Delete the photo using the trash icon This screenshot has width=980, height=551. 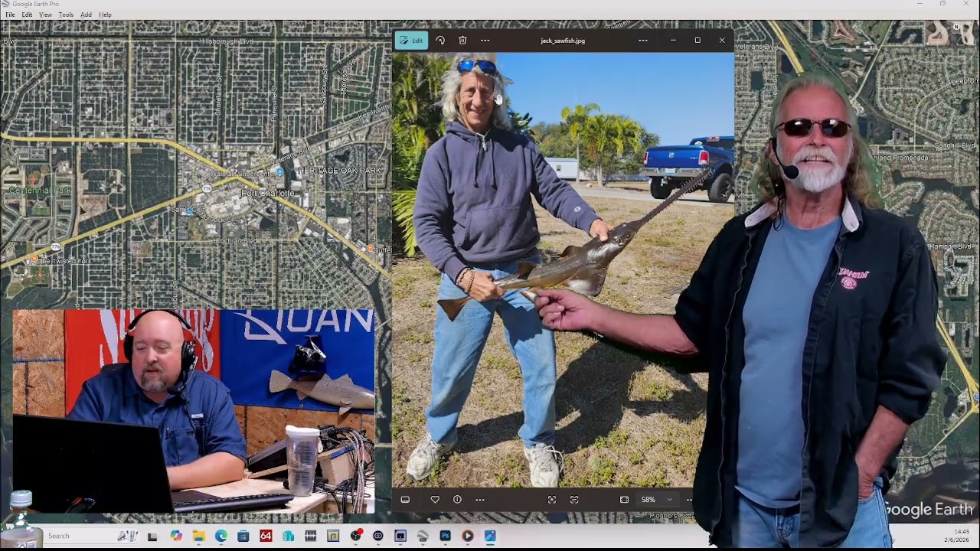[x=462, y=41]
